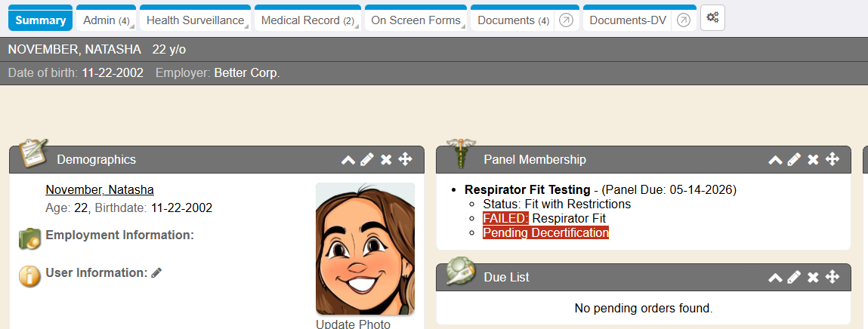868x329 pixels.
Task: Edit the Demographics panel with pencil icon
Action: click(367, 159)
